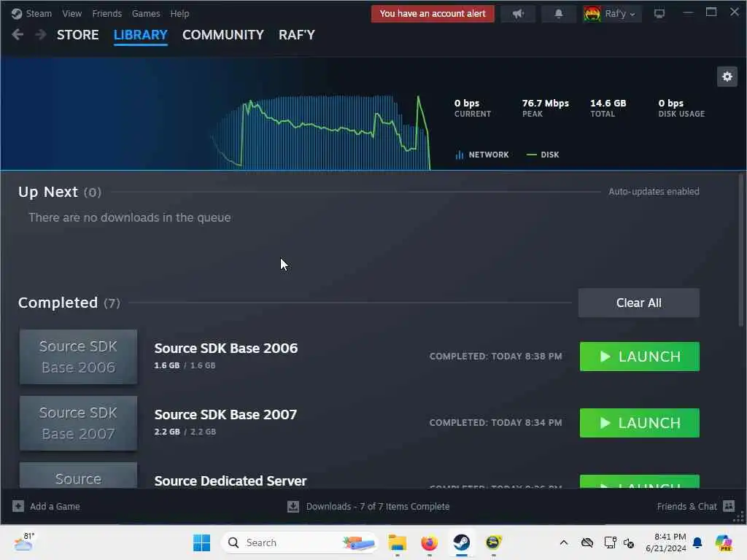
Task: Launch Source SDK Base 2007
Action: [x=639, y=423]
